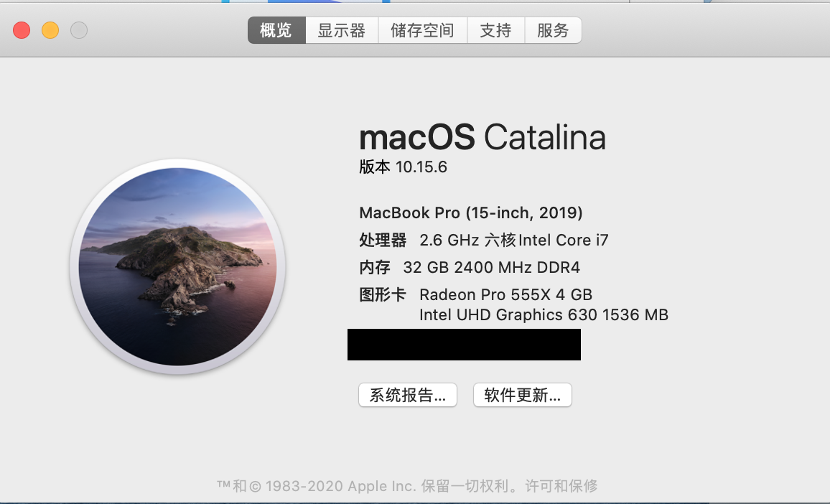Click the 处理器 label
The width and height of the screenshot is (830, 504).
click(x=383, y=240)
